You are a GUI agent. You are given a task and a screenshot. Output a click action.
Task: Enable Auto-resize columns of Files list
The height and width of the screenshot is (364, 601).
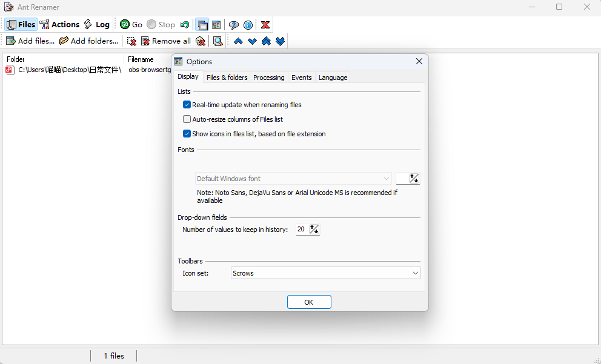(x=187, y=119)
